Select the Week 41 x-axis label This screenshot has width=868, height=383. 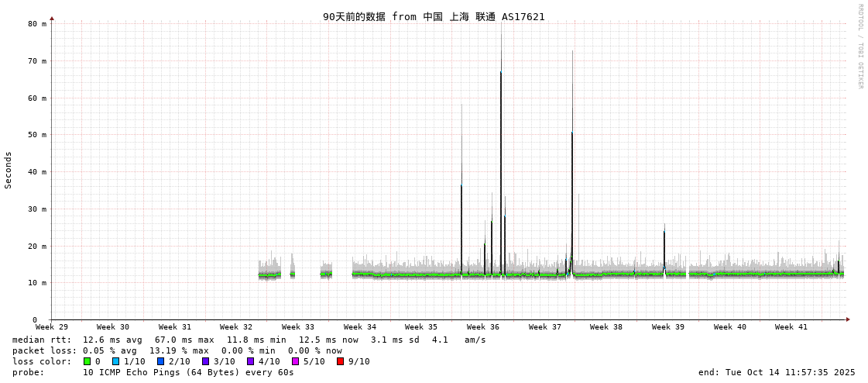[791, 327]
